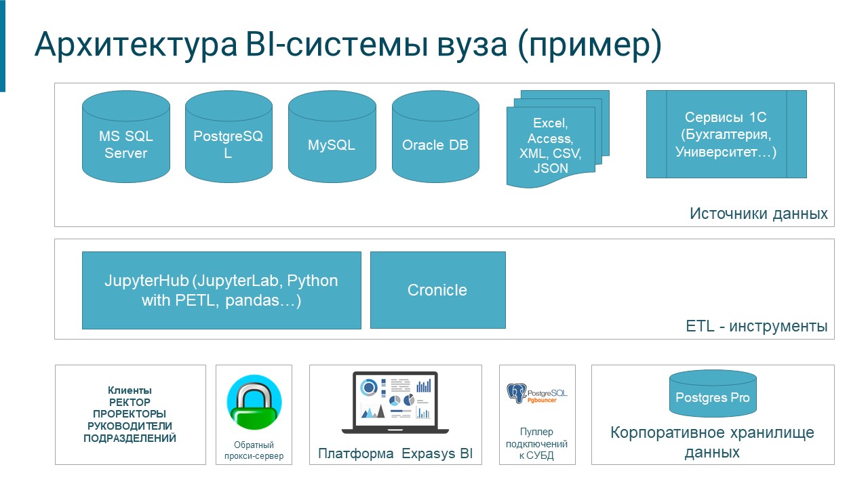Select the Oracle DB cylinder shape
The width and height of the screenshot is (868, 488).
click(435, 145)
